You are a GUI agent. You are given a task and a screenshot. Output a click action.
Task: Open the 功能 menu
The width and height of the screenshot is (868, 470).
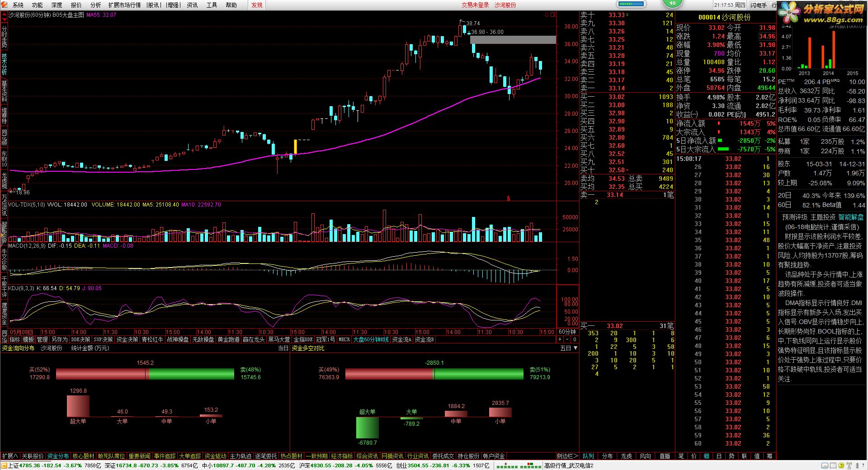coord(38,5)
